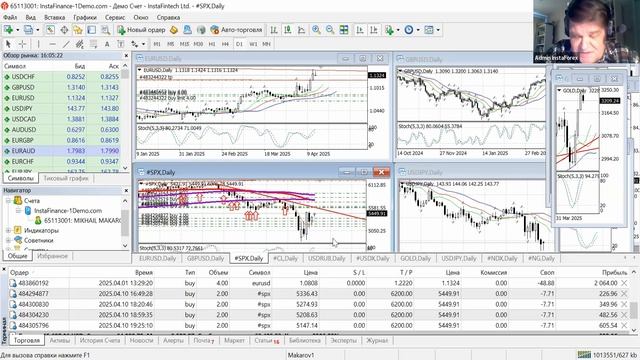Switch timeframe to M15
Viewport: 640px width, 360px height.
click(184, 44)
